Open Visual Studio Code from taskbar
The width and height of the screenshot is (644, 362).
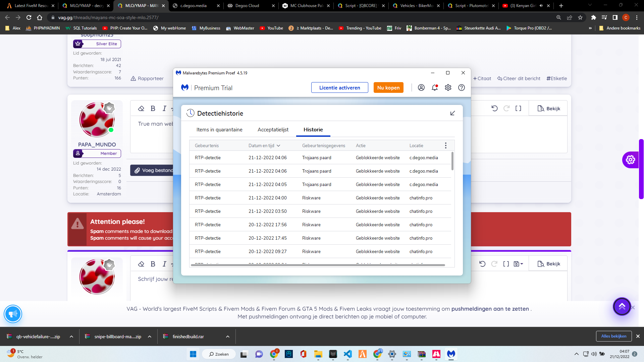(x=348, y=354)
